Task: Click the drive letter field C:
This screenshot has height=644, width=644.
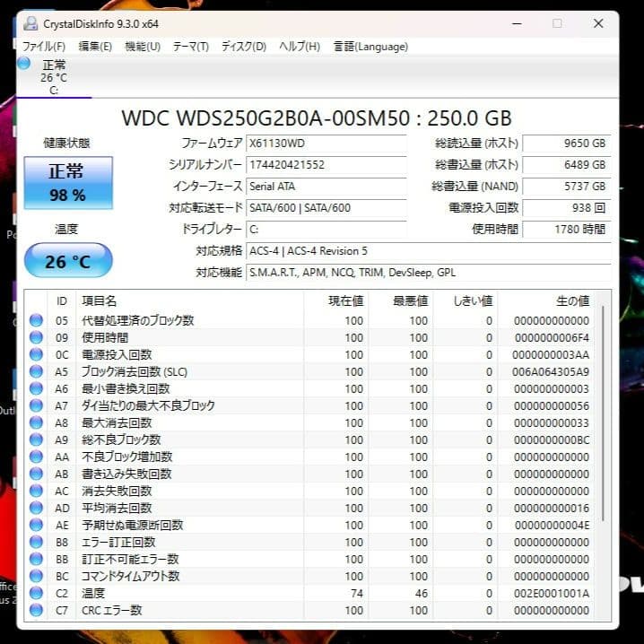Action: point(326,230)
